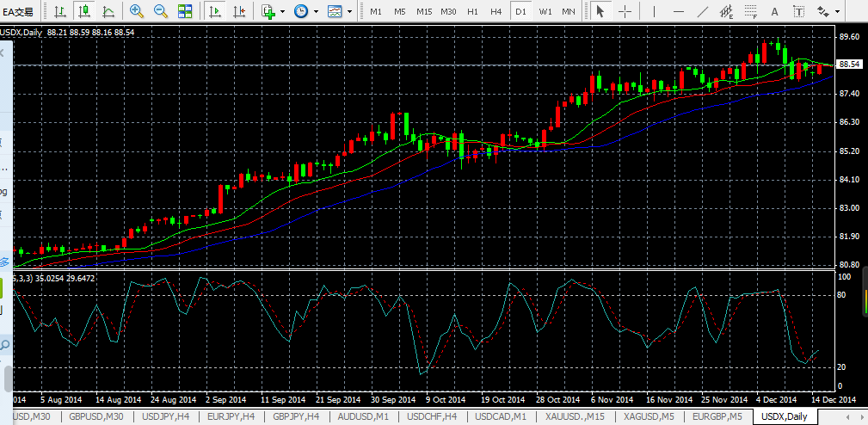Screen dimensions: 868x425
Task: Toggle chart shift from right border
Action: [x=239, y=11]
